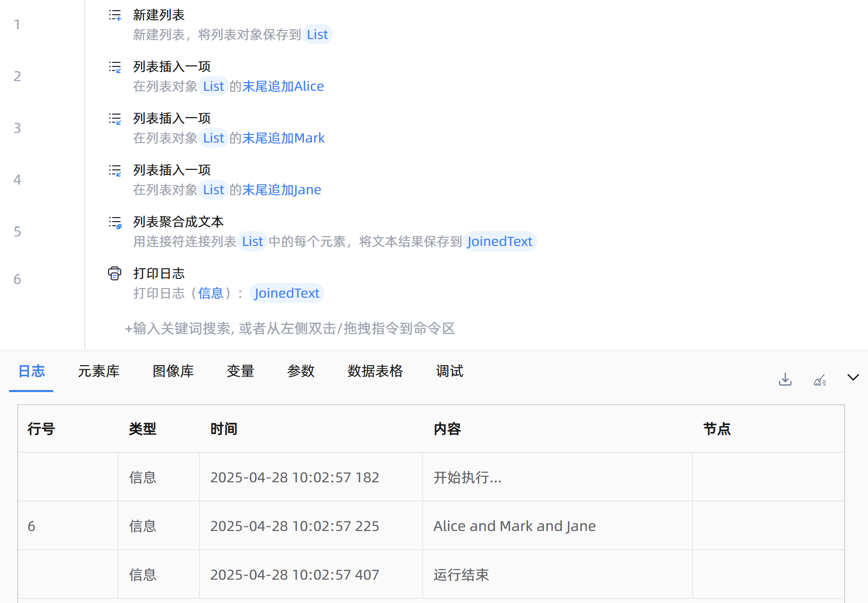Image resolution: width=868 pixels, height=603 pixels.
Task: Clear the log using the broom icon
Action: click(x=819, y=379)
